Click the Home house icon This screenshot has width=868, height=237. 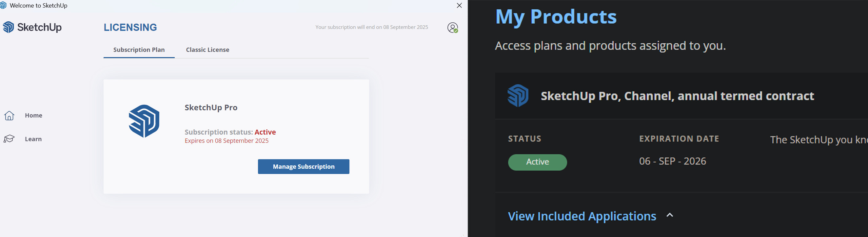click(x=9, y=116)
